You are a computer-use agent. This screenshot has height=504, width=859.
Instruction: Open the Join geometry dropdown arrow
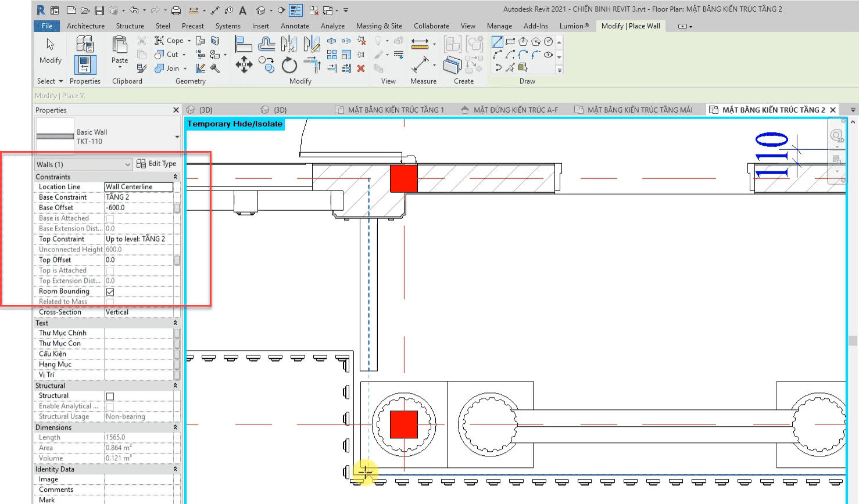click(x=185, y=69)
